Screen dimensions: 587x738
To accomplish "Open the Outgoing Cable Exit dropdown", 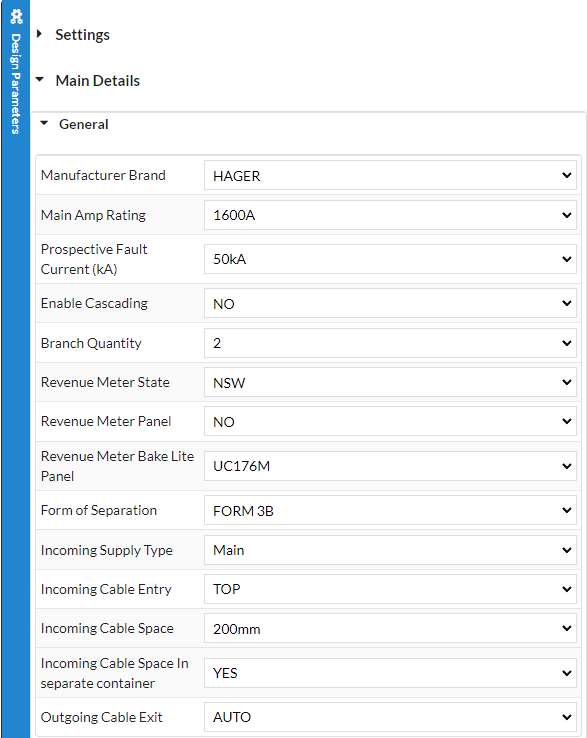I will point(390,717).
